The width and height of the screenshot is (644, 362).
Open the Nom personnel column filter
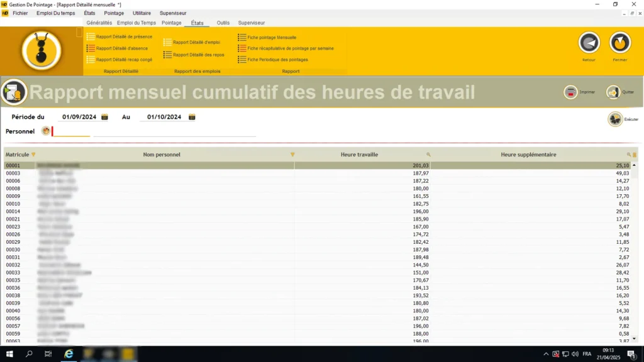pyautogui.click(x=292, y=155)
